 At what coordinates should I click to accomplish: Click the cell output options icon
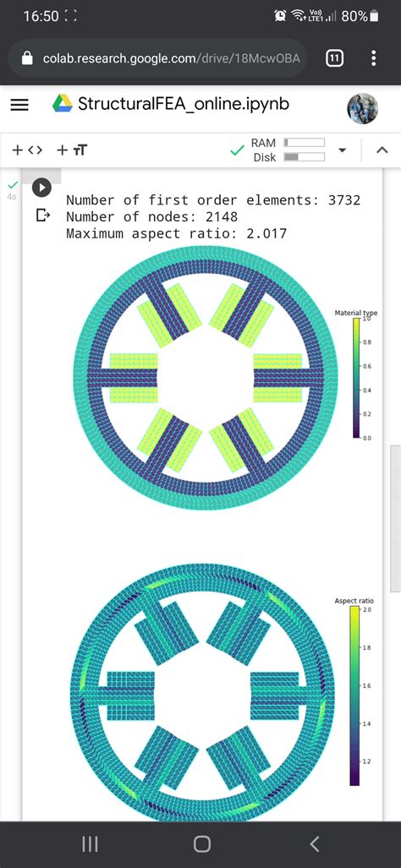click(42, 215)
